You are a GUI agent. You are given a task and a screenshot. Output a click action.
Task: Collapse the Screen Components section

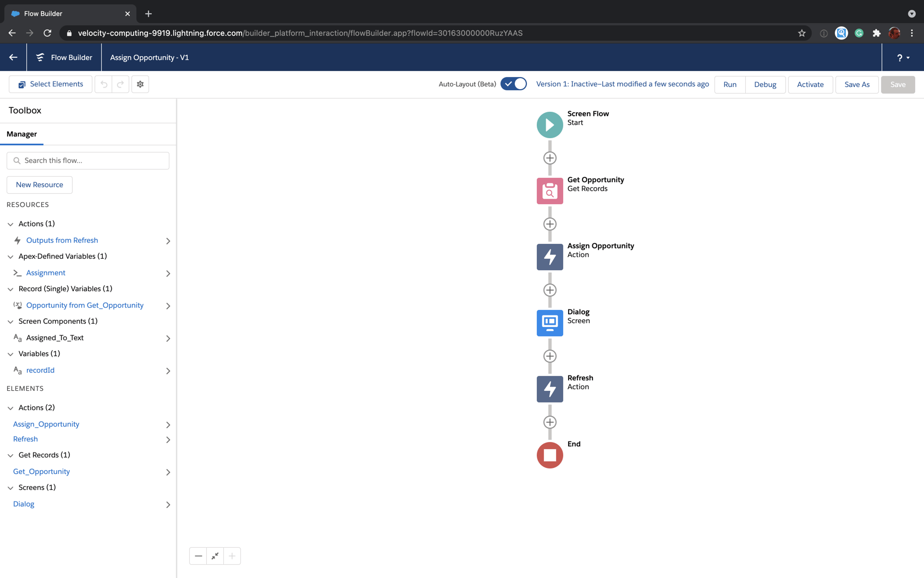[x=10, y=321]
